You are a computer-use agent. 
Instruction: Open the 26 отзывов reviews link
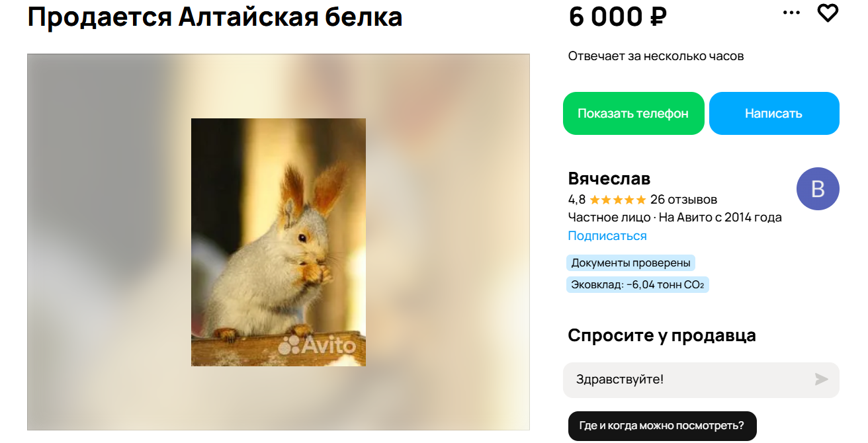[683, 200]
